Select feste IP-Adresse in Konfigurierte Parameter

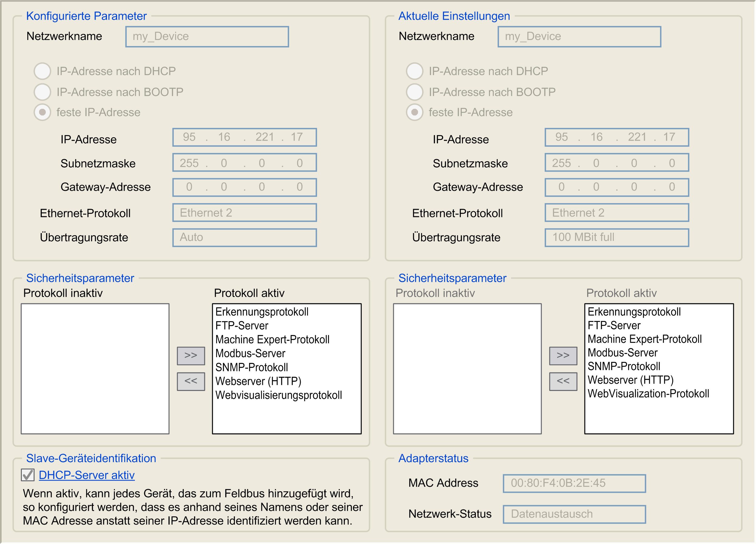pyautogui.click(x=42, y=112)
